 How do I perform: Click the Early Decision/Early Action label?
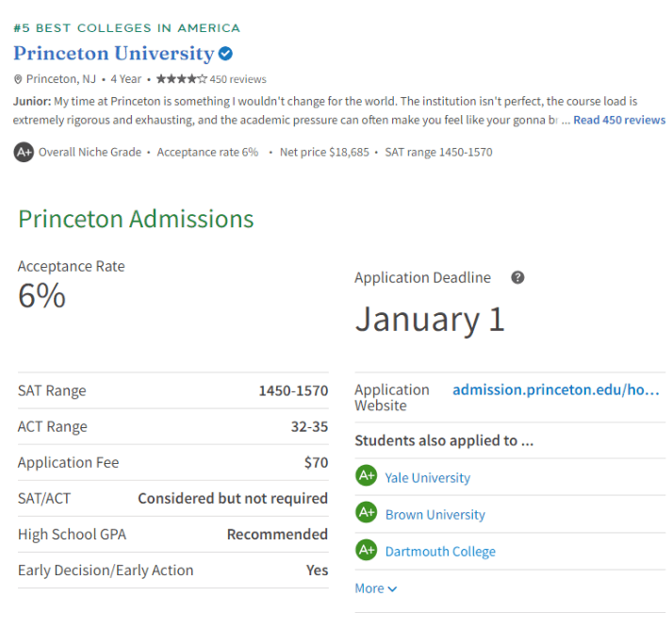[x=106, y=571]
